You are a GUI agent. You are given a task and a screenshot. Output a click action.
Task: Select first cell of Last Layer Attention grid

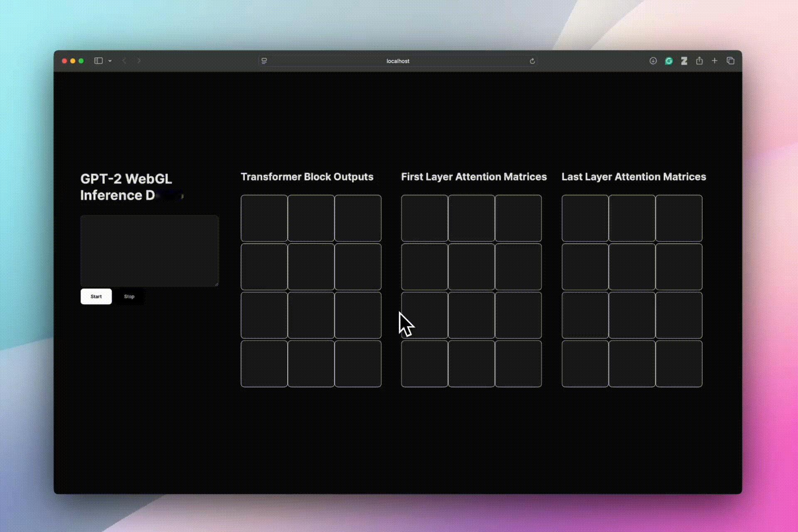click(x=585, y=218)
